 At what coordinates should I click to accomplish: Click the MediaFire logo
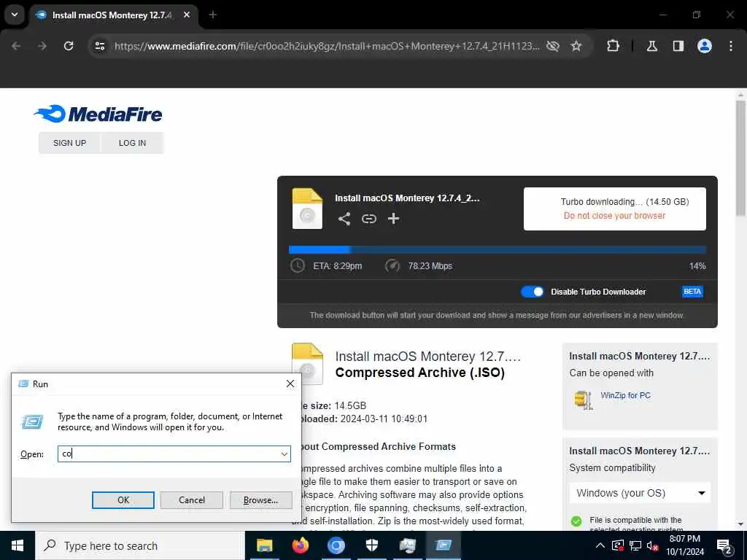(98, 114)
